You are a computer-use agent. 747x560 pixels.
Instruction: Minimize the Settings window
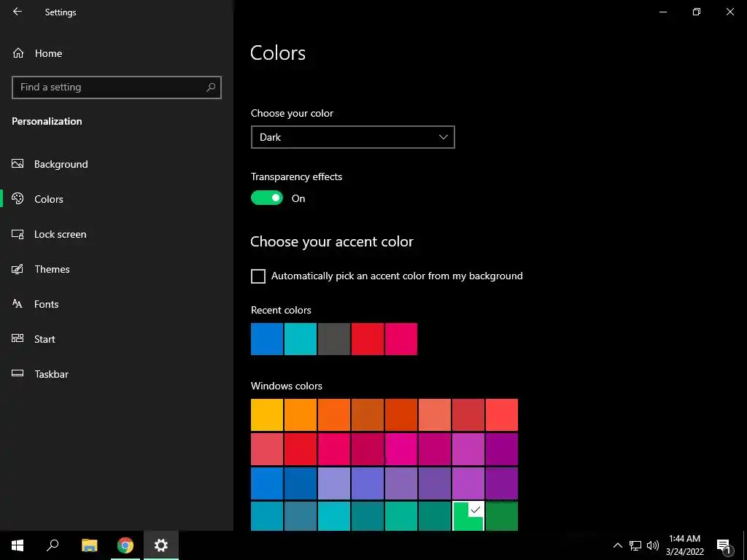[x=662, y=12]
